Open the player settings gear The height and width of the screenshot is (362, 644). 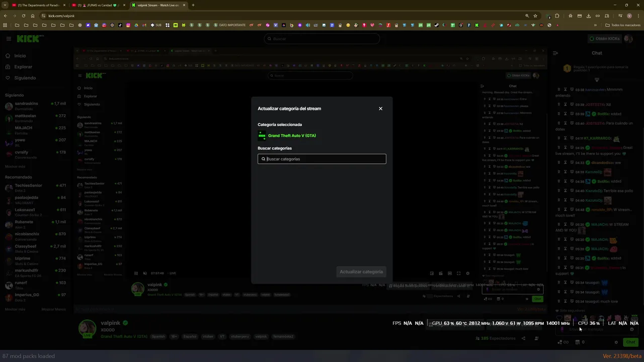[467, 274]
